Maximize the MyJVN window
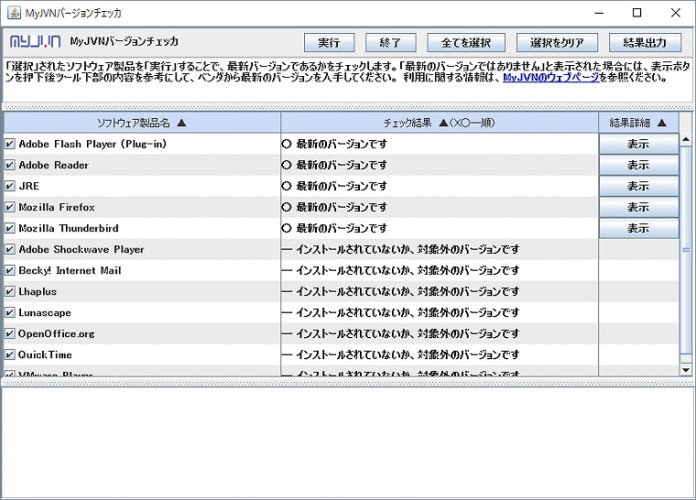The width and height of the screenshot is (696, 500). click(x=637, y=13)
